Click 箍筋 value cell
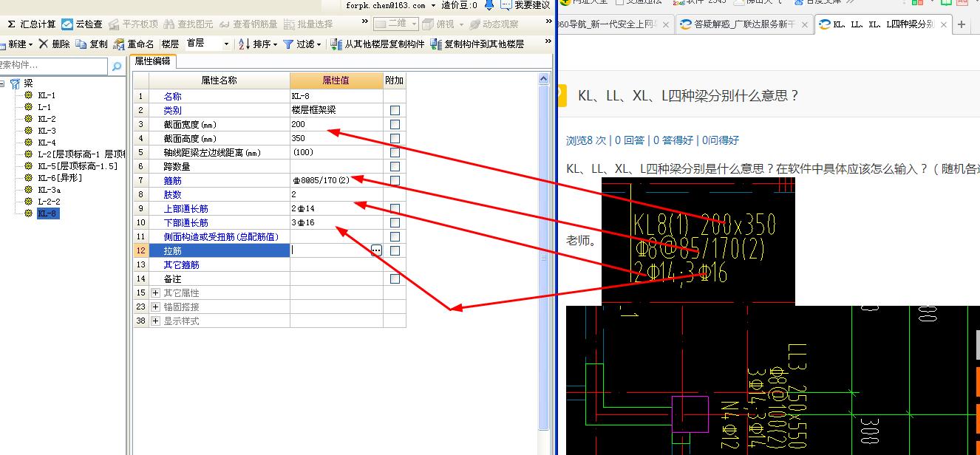The height and width of the screenshot is (455, 980). coord(336,180)
